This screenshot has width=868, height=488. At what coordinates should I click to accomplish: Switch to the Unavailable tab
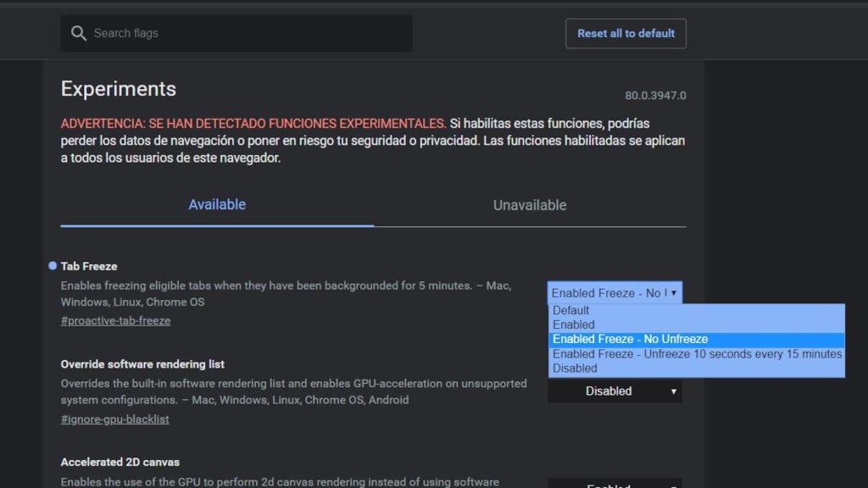[530, 205]
